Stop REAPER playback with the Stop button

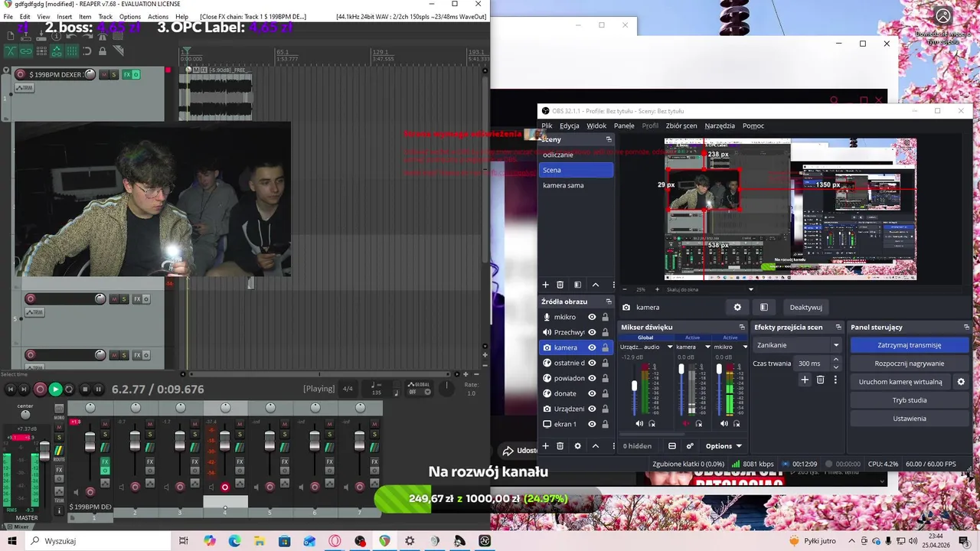click(x=85, y=390)
